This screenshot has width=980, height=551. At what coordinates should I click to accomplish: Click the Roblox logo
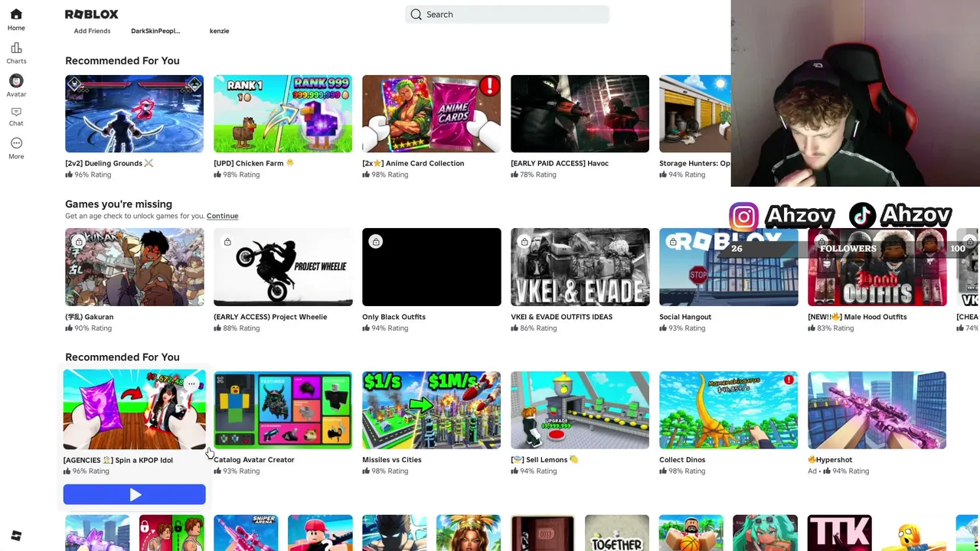[91, 15]
